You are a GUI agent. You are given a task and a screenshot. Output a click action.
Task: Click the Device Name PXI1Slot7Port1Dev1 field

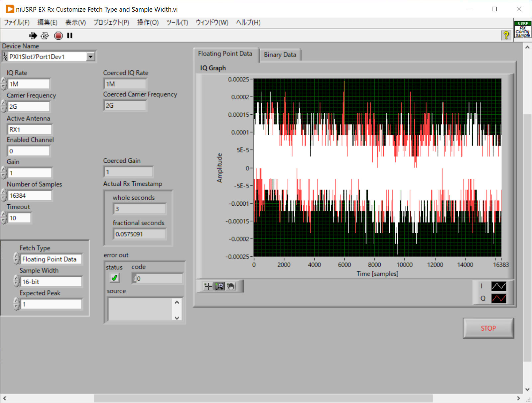(x=47, y=57)
